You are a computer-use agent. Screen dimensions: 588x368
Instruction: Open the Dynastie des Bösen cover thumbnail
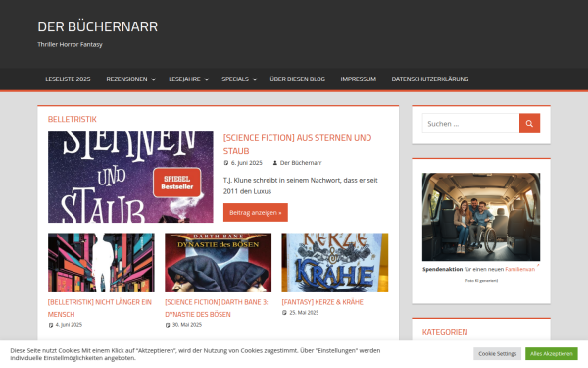[219, 262]
